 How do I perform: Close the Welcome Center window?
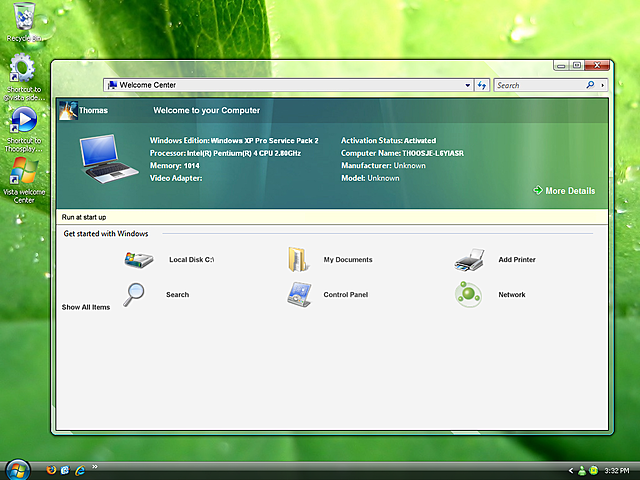pos(597,65)
